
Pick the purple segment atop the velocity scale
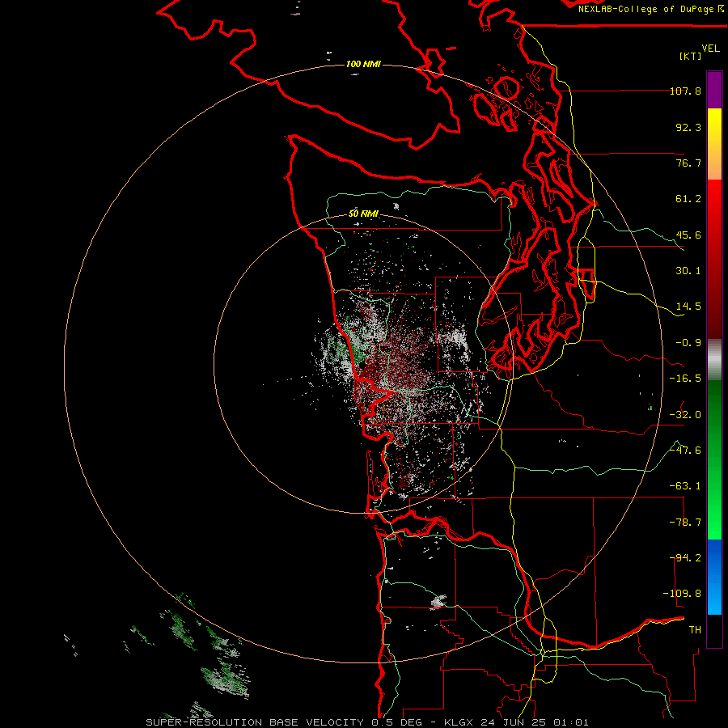714,91
